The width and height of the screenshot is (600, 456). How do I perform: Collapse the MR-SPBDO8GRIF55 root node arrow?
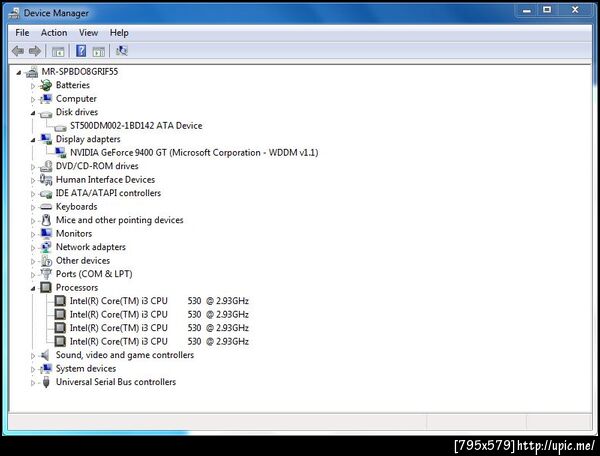tap(19, 72)
